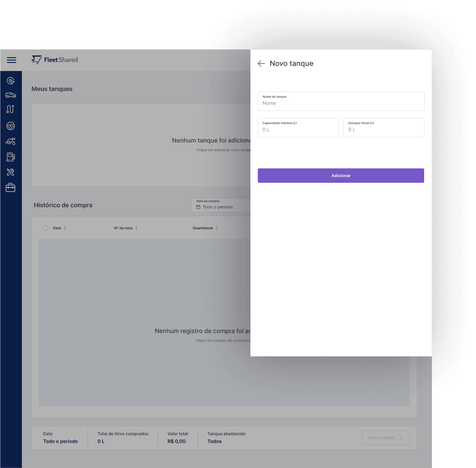Image resolution: width=476 pixels, height=468 pixels.
Task: Click 'Nenhum tanque foi adiciona' message
Action: tap(211, 141)
